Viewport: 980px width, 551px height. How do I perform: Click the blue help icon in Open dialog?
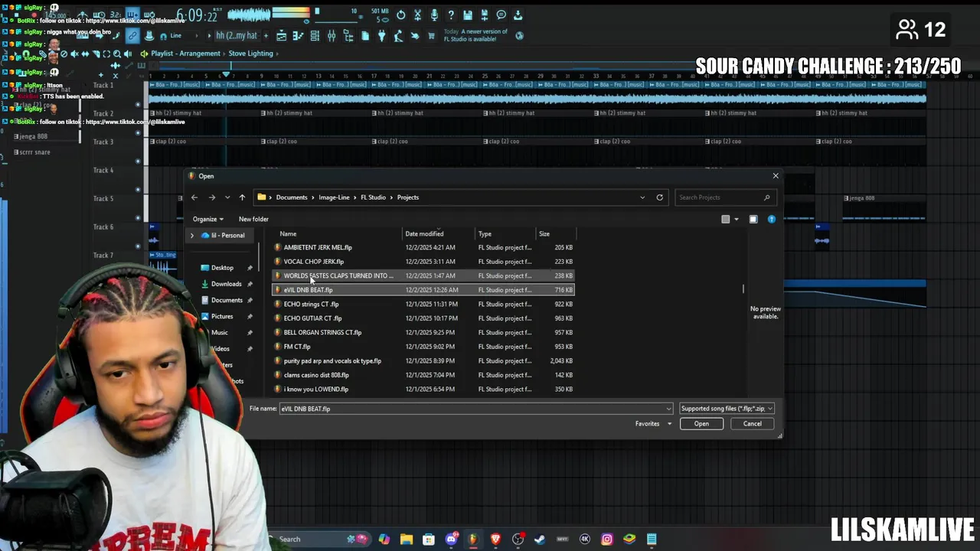click(x=771, y=220)
